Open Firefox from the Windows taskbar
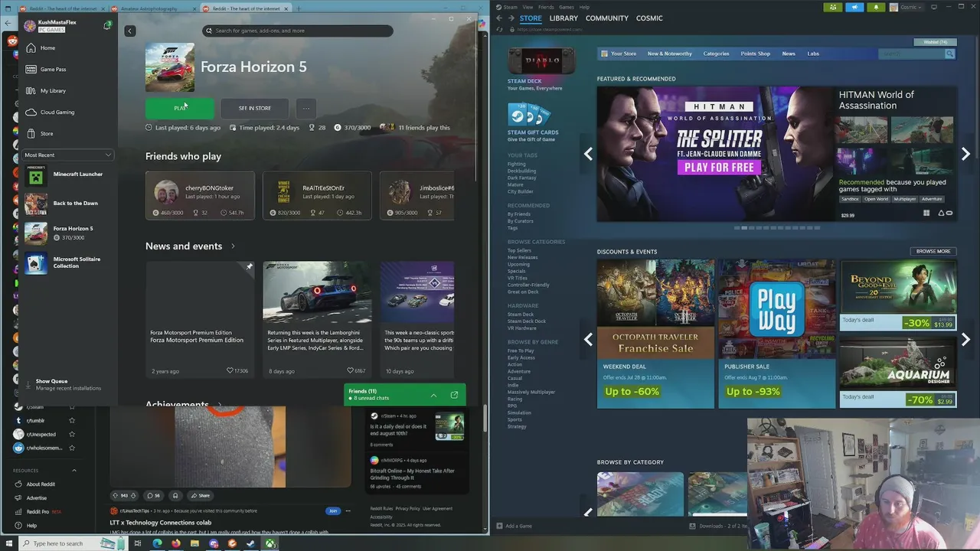This screenshot has height=551, width=980. (x=176, y=544)
